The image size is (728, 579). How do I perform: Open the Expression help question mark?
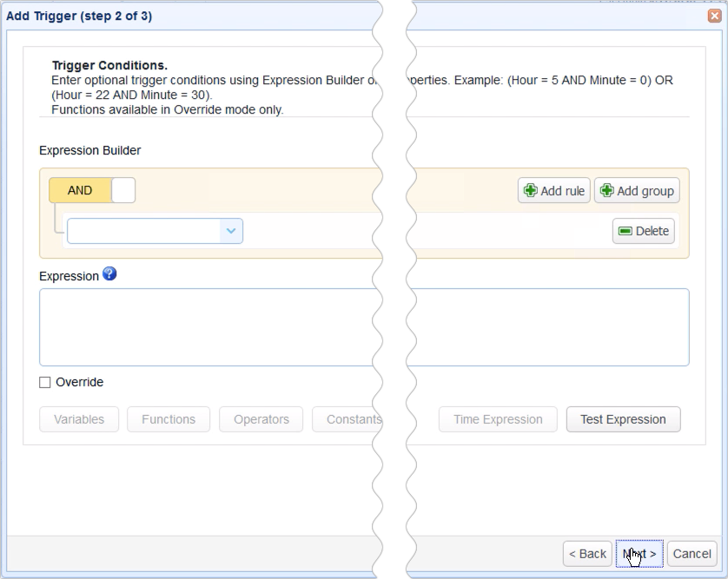click(109, 274)
